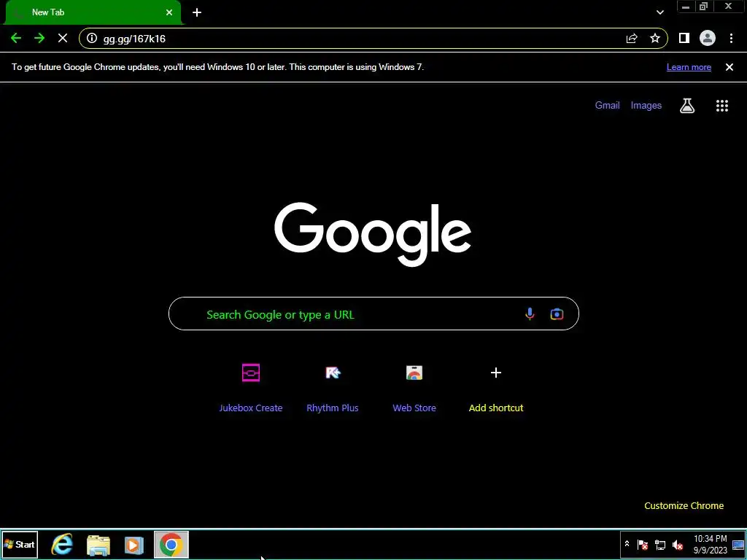Show hidden tray icons arrow
The image size is (747, 560).
pyautogui.click(x=627, y=544)
